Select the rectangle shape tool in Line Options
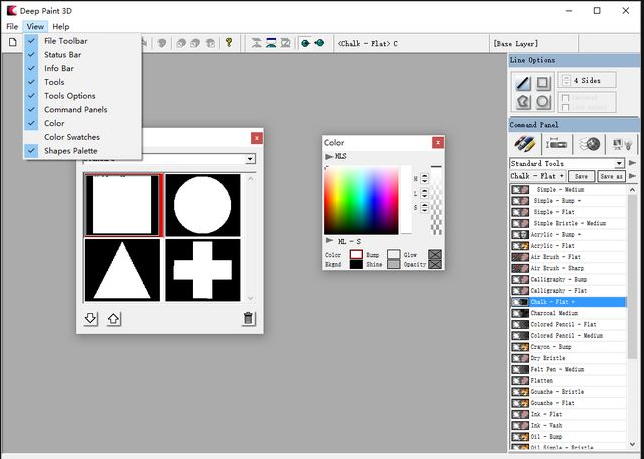The image size is (644, 459). (x=543, y=83)
